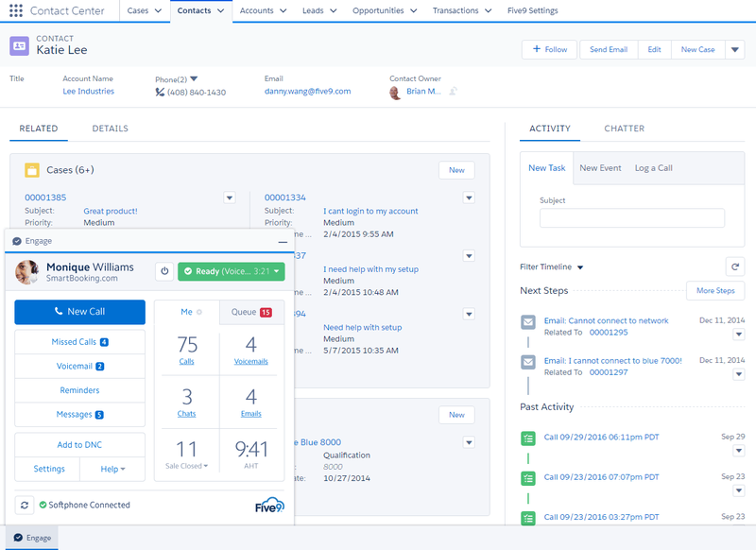Open the Cases tab dropdown chevron

[x=158, y=10]
